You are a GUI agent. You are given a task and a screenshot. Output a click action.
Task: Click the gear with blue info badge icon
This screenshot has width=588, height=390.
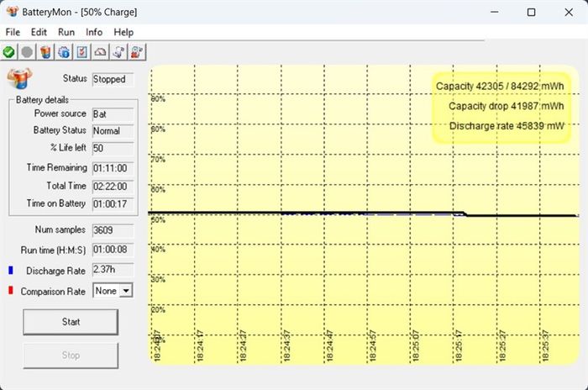[64, 52]
